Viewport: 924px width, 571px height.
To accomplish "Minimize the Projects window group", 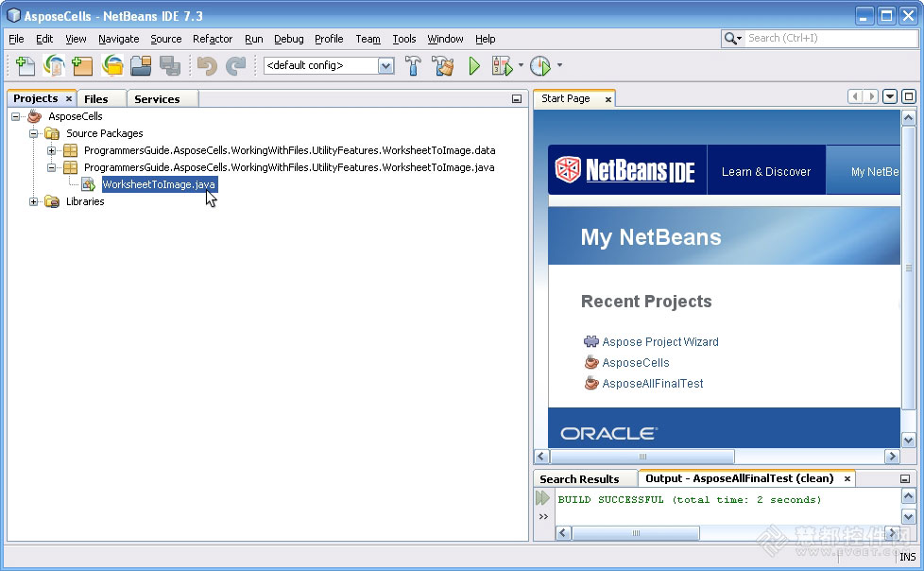I will [517, 99].
